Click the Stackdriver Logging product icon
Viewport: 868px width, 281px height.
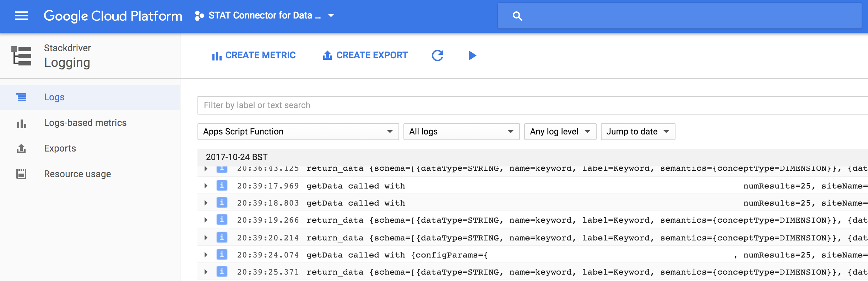coord(22,56)
